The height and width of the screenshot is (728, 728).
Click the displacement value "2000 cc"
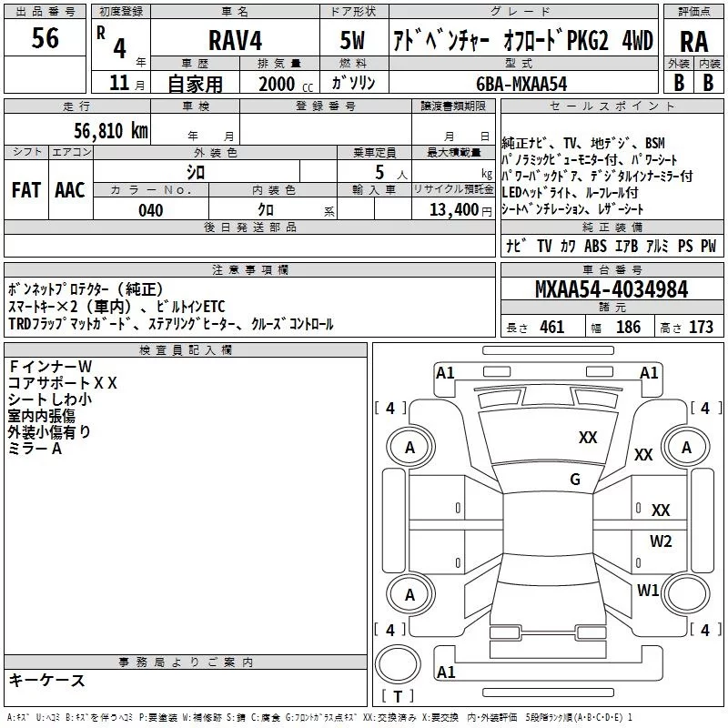click(286, 84)
